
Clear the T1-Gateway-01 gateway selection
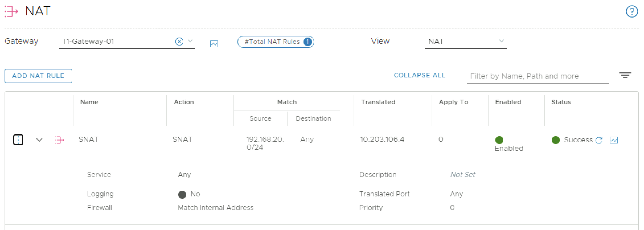coord(179,42)
